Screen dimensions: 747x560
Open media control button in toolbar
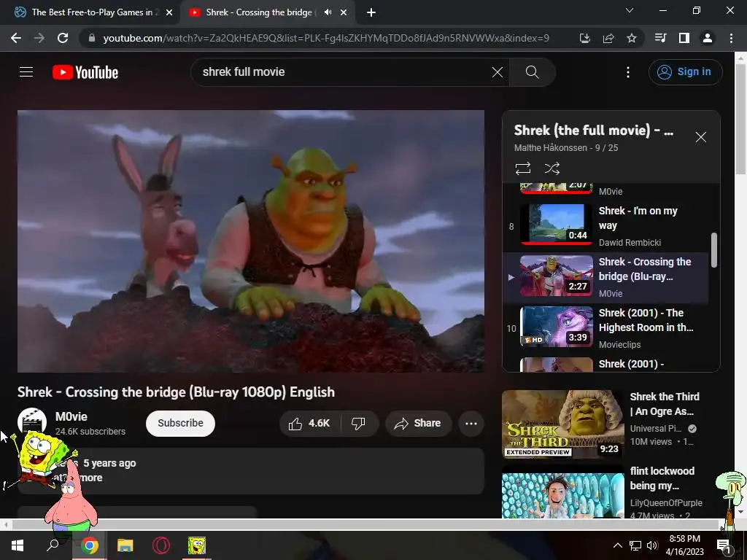(660, 38)
